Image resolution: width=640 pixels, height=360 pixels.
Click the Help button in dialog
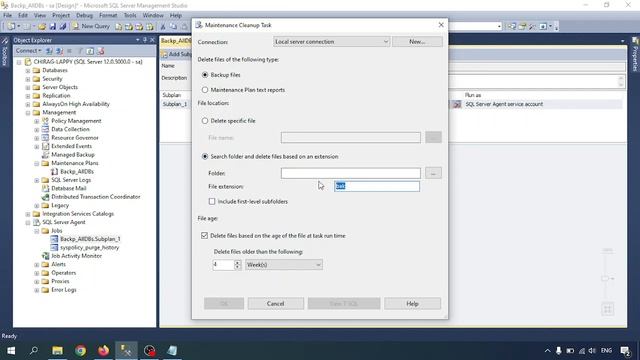click(412, 304)
